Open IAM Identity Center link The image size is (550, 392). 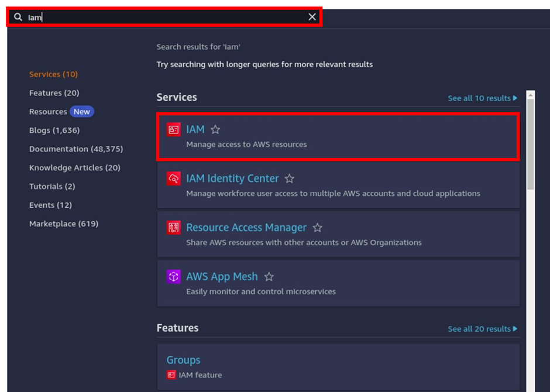coord(232,178)
